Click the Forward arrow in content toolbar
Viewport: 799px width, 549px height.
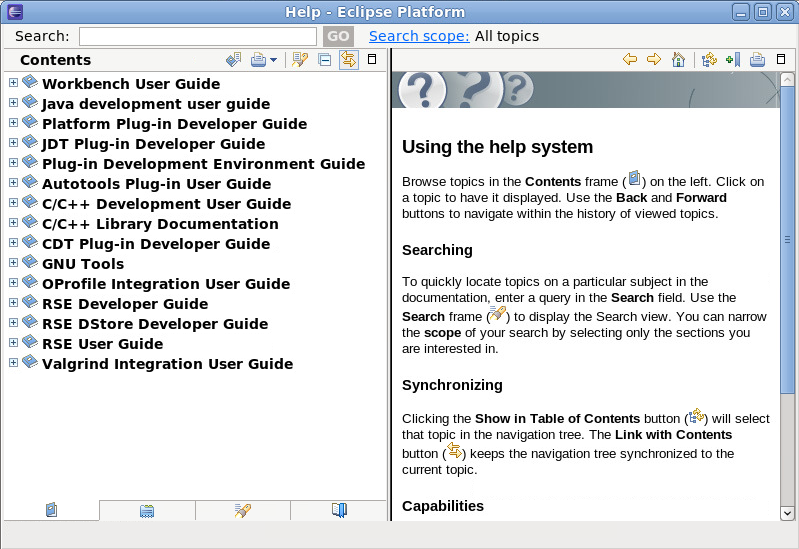tap(654, 60)
